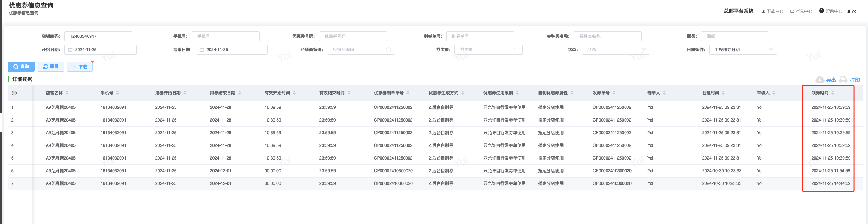Image resolution: width=868 pixels, height=224 pixels.
Task: Click the 打印 print link
Action: coord(855,80)
